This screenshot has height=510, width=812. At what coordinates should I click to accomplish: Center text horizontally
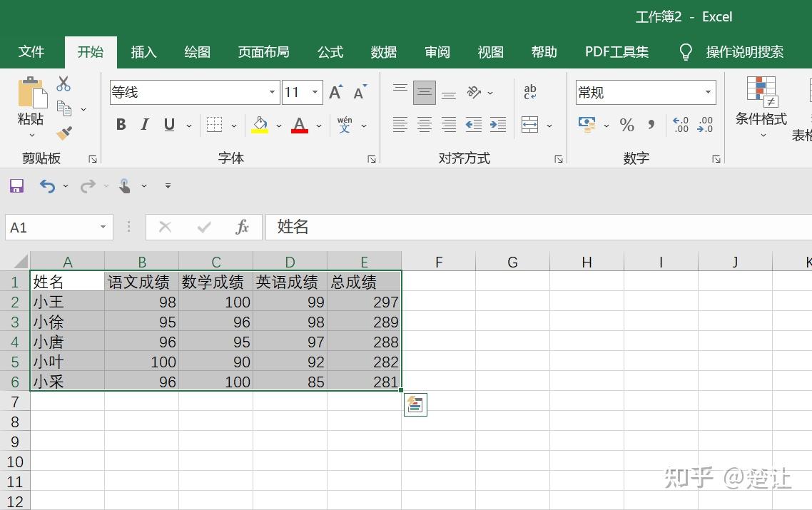pyautogui.click(x=424, y=125)
